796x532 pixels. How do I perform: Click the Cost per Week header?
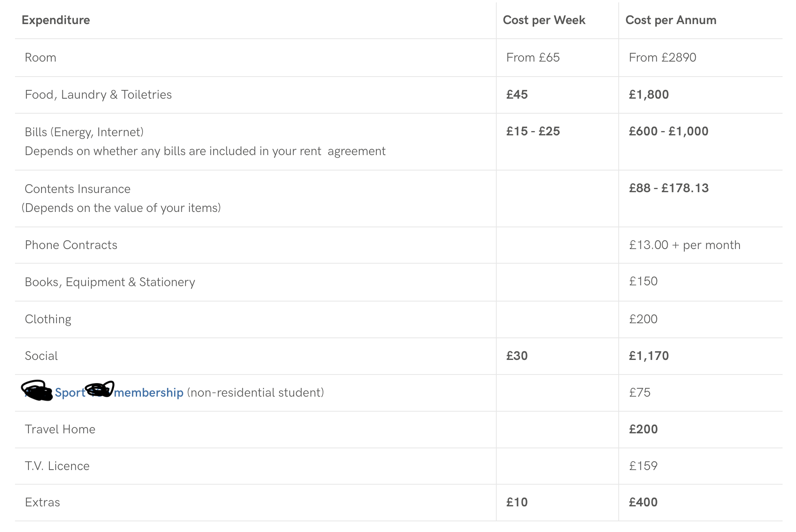[544, 20]
